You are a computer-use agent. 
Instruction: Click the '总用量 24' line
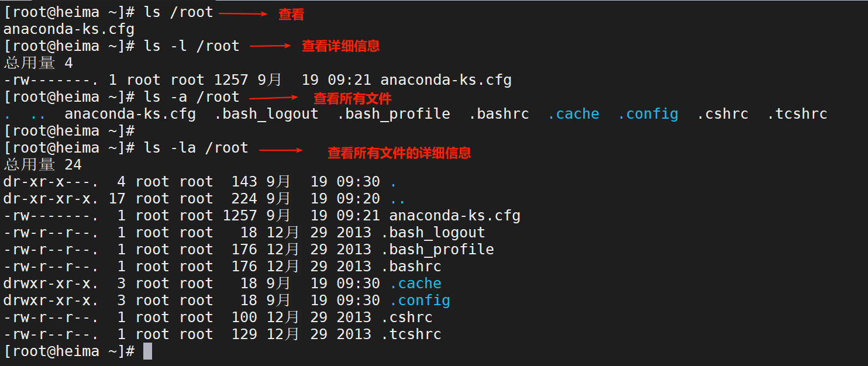(43, 165)
